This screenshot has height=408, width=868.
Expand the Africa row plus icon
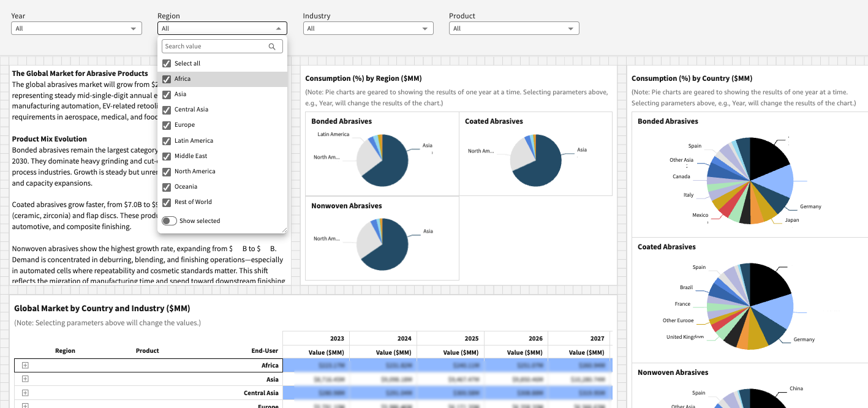[x=25, y=365]
